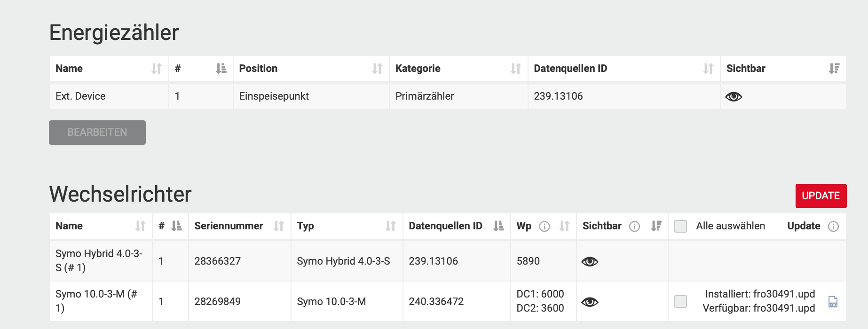Click the red UPDATE button
Viewport: 868px width, 329px height.
pyautogui.click(x=821, y=196)
